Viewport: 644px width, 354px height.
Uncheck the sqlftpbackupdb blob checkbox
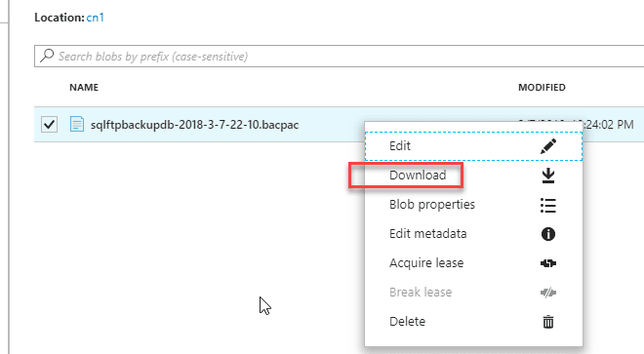(49, 125)
